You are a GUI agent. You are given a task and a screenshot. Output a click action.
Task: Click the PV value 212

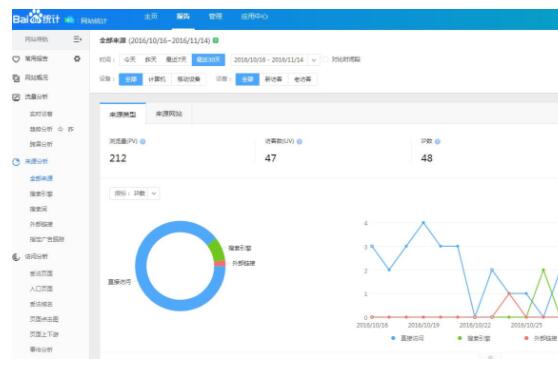tap(118, 158)
